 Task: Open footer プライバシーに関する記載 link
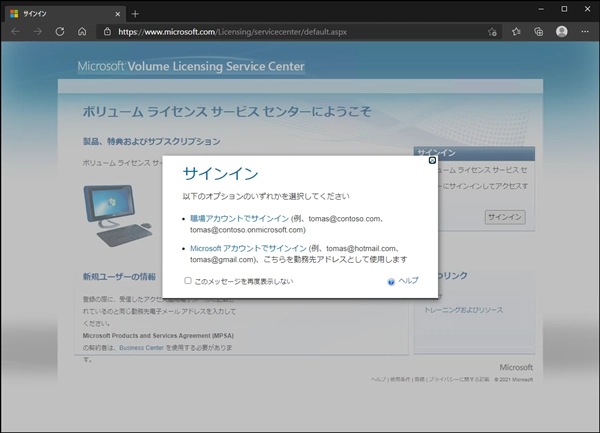pyautogui.click(x=458, y=379)
